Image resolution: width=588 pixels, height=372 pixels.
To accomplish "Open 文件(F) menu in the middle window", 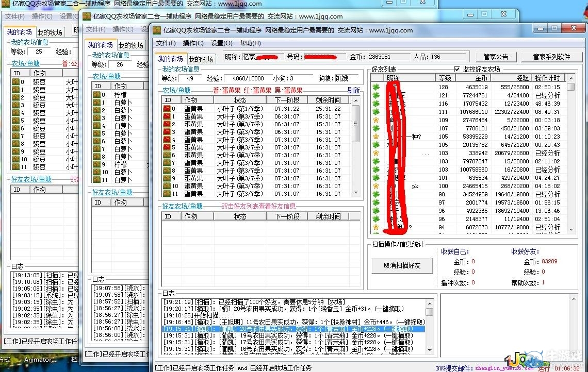I will point(95,29).
